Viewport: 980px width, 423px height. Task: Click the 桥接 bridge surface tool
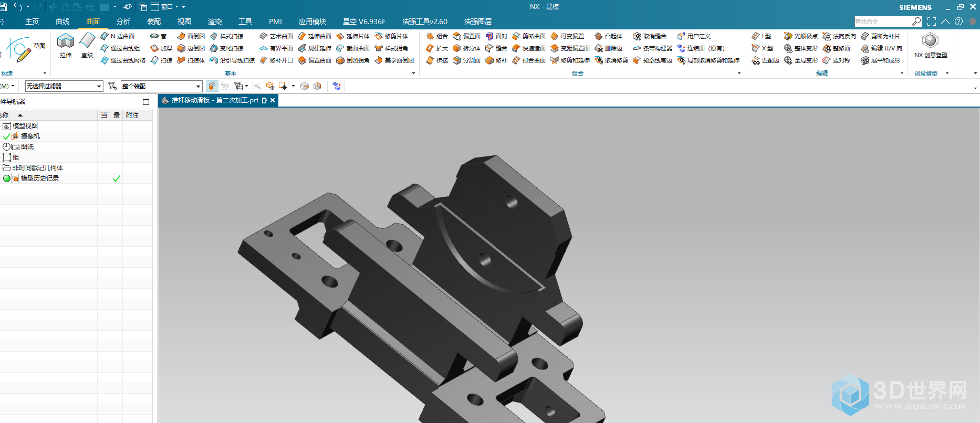437,60
